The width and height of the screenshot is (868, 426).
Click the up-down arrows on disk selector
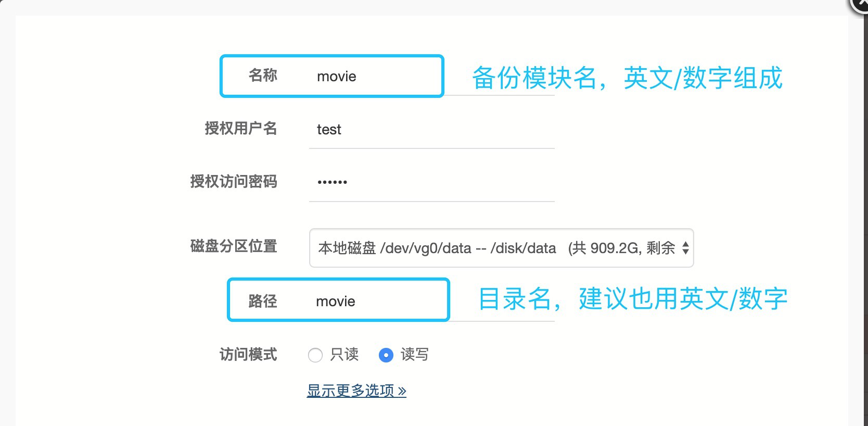(685, 248)
